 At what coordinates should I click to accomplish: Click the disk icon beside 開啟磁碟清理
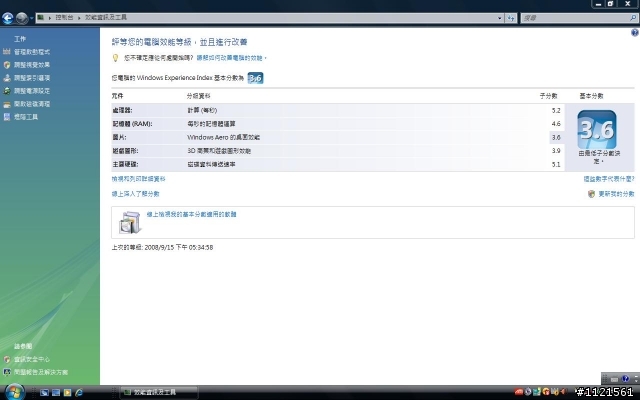(7, 104)
